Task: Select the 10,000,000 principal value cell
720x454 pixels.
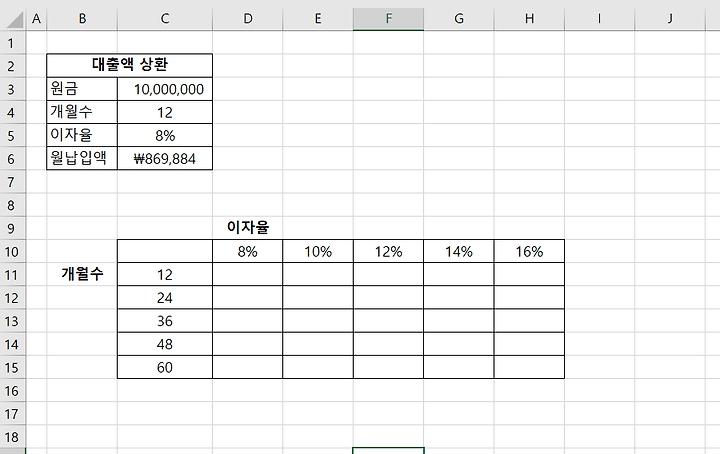Action: tap(165, 89)
